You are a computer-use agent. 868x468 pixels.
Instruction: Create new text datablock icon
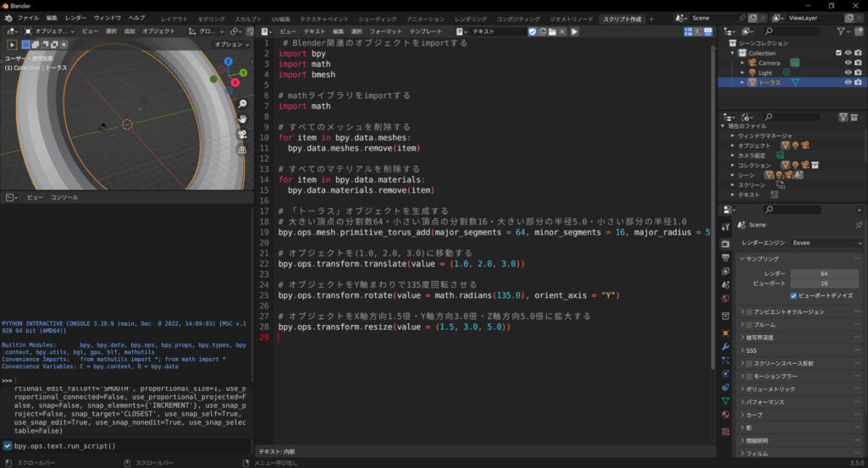pyautogui.click(x=542, y=31)
